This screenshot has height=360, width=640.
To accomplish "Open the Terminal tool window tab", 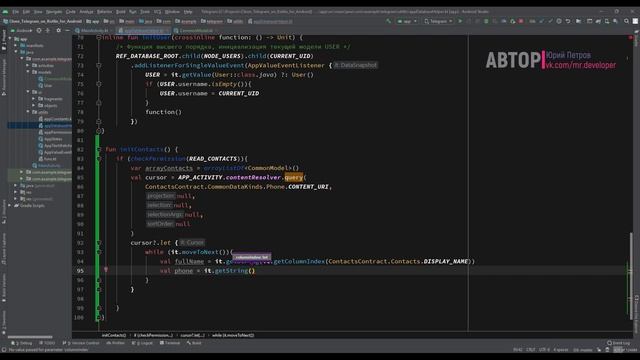I will click(x=170, y=343).
